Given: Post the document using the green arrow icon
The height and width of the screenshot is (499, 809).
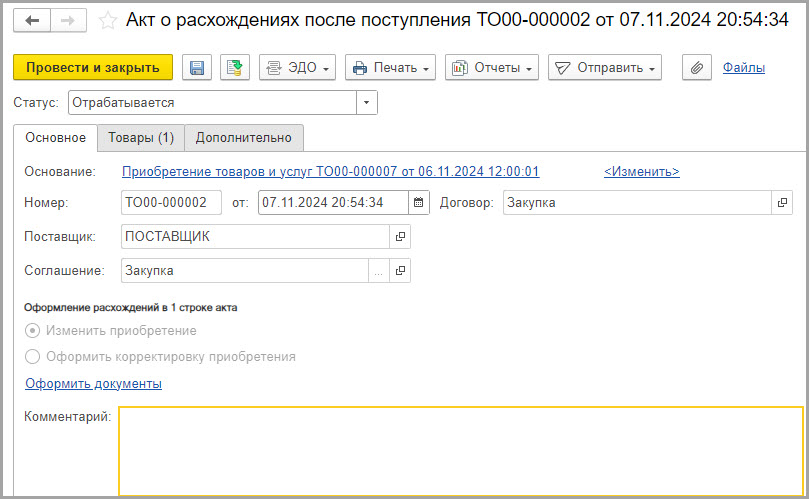Looking at the screenshot, I should [235, 68].
